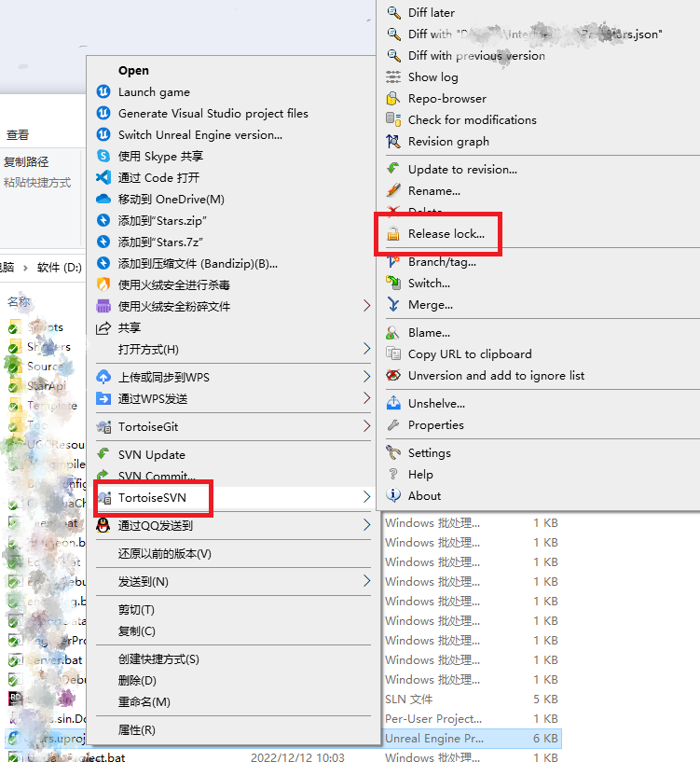
Task: Click the Show log magnifier icon
Action: tap(393, 77)
